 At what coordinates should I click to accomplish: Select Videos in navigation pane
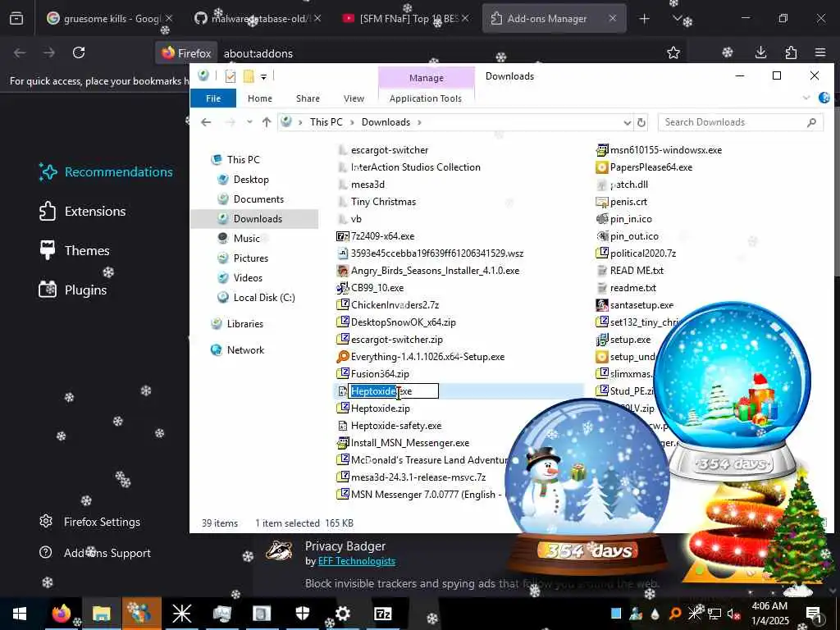coord(248,278)
